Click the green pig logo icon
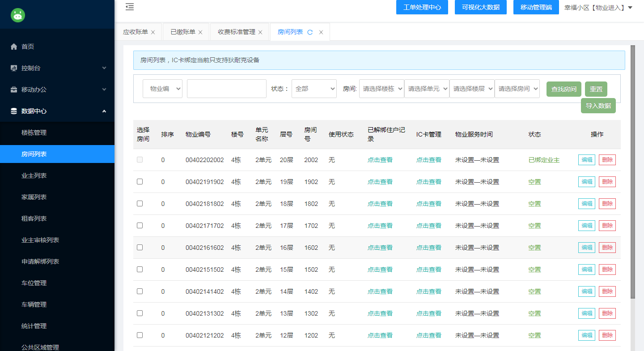 [18, 15]
